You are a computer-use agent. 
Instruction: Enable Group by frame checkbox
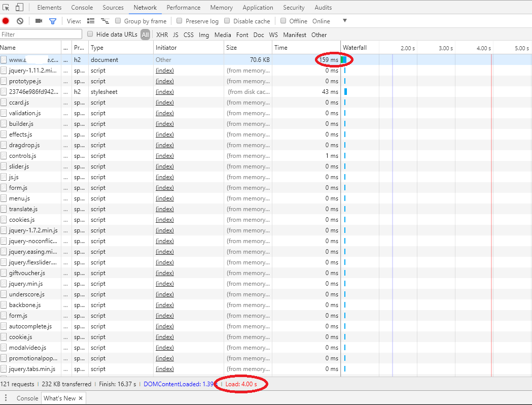click(x=118, y=21)
